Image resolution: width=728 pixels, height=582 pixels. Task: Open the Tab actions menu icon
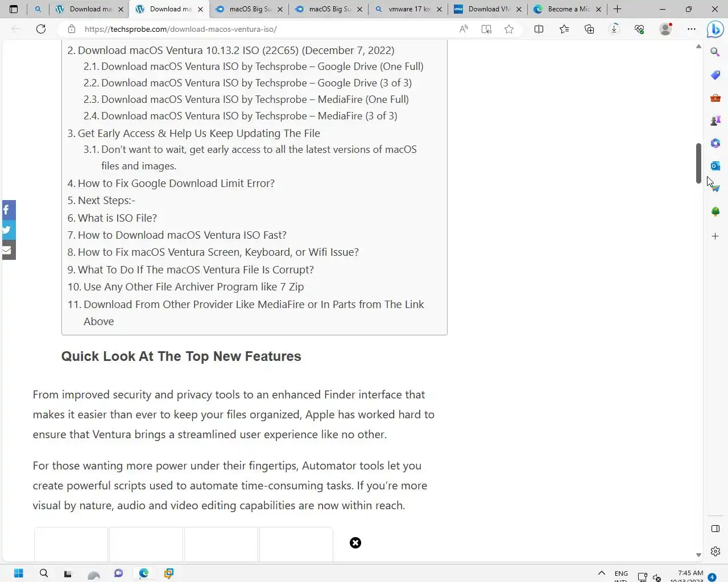(14, 9)
